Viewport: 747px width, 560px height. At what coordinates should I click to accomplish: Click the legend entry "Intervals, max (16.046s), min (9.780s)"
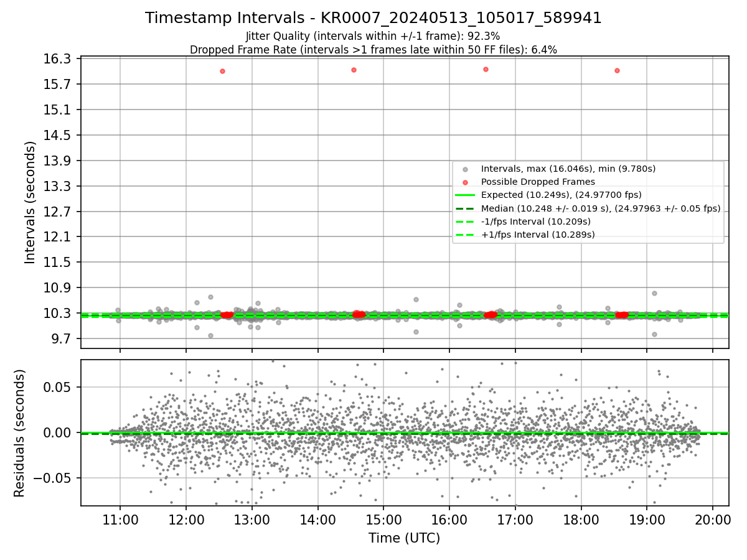568,169
